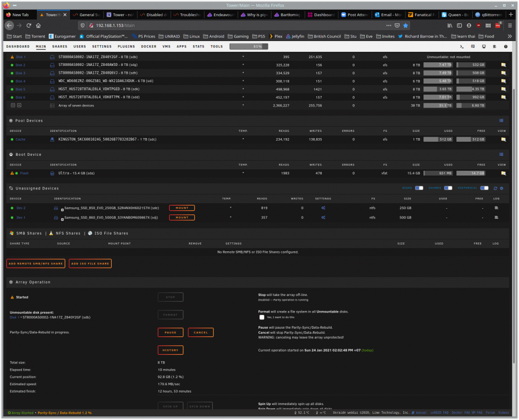Click the 85% progress bar in header
Image resolution: width=519 pixels, height=420 pixels.
(249, 47)
